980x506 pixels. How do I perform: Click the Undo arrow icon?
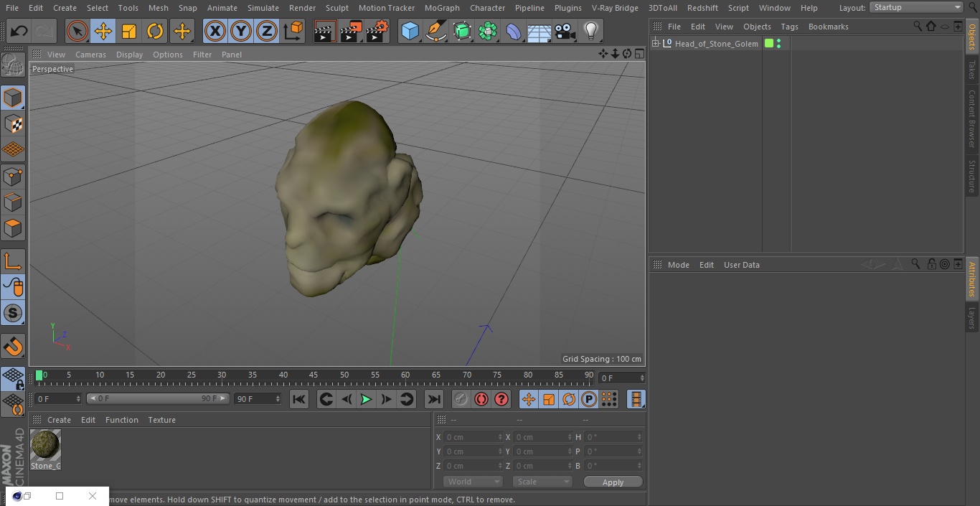[19, 31]
